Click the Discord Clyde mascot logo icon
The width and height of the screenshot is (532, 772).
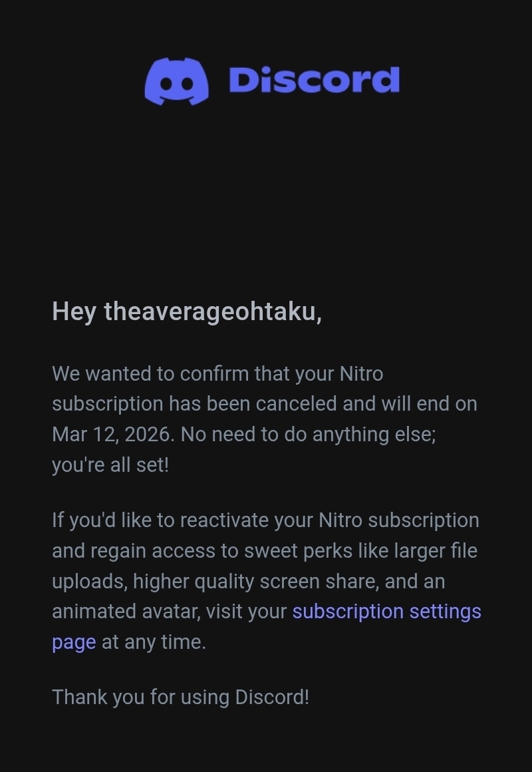[x=176, y=81]
